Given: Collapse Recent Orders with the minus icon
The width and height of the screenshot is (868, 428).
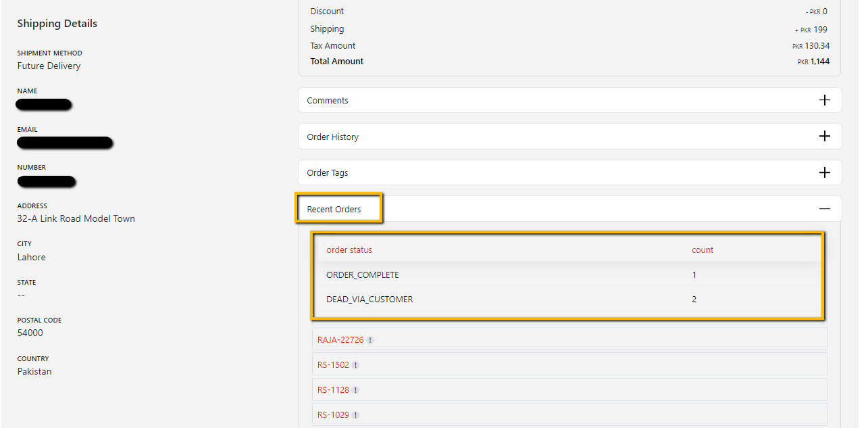Looking at the screenshot, I should [824, 209].
